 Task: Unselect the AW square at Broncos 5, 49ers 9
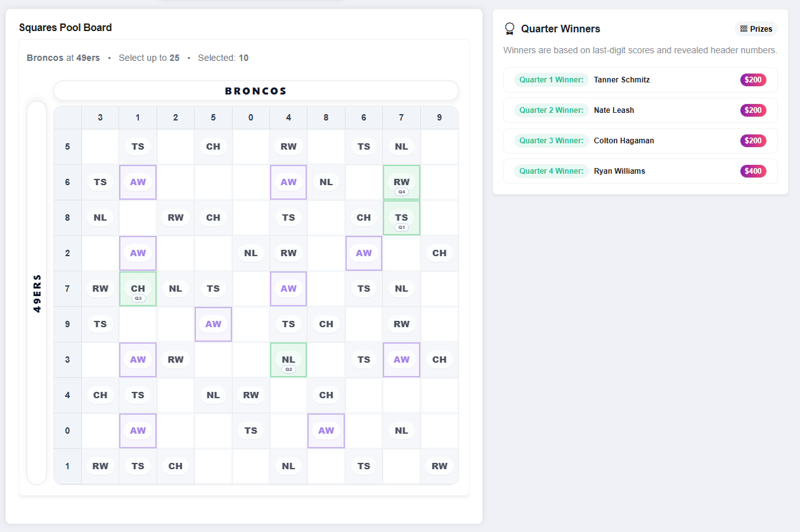(213, 324)
